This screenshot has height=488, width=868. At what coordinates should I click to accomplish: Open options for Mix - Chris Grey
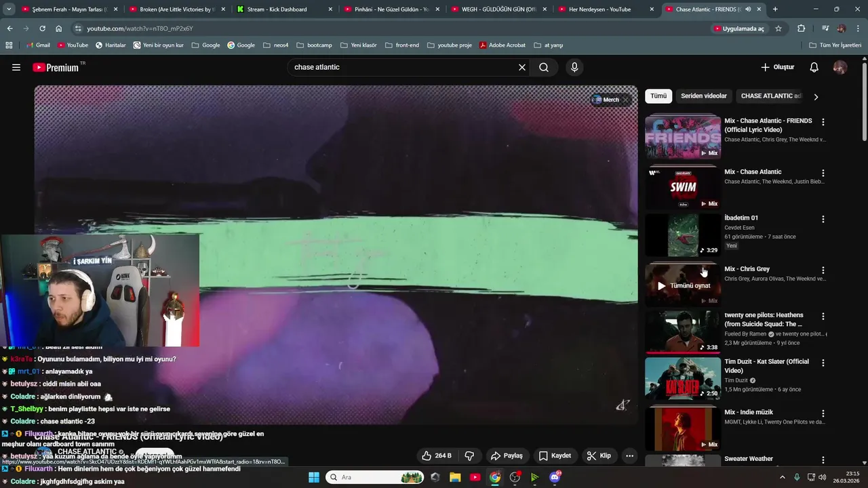(823, 270)
